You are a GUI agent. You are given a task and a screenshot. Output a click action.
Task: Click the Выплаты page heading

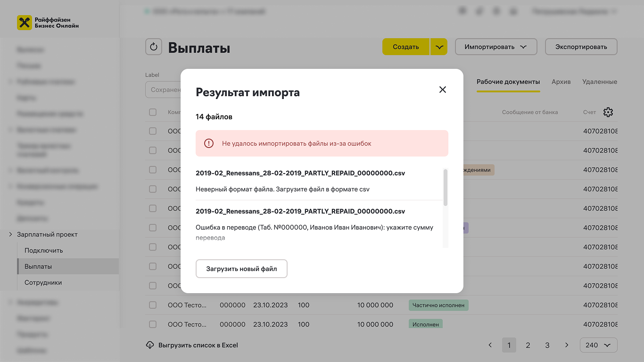[199, 48]
